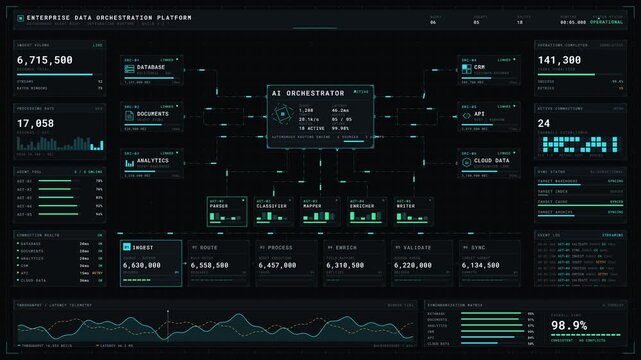Open the Classifier agent card

(x=273, y=211)
